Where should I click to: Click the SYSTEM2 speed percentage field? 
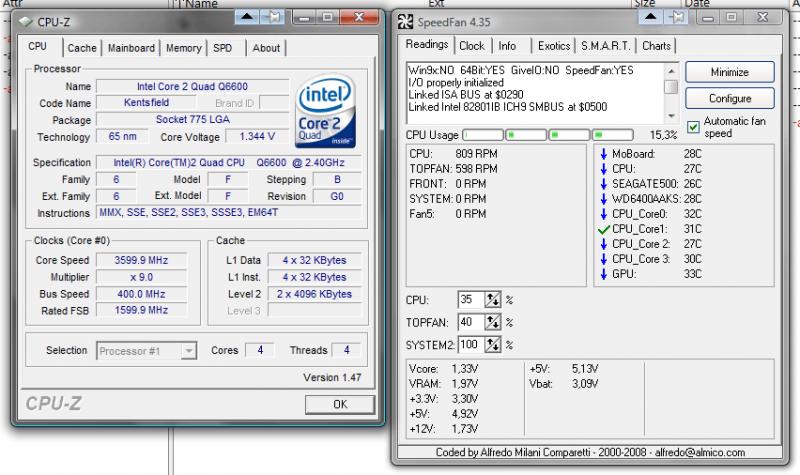point(470,344)
